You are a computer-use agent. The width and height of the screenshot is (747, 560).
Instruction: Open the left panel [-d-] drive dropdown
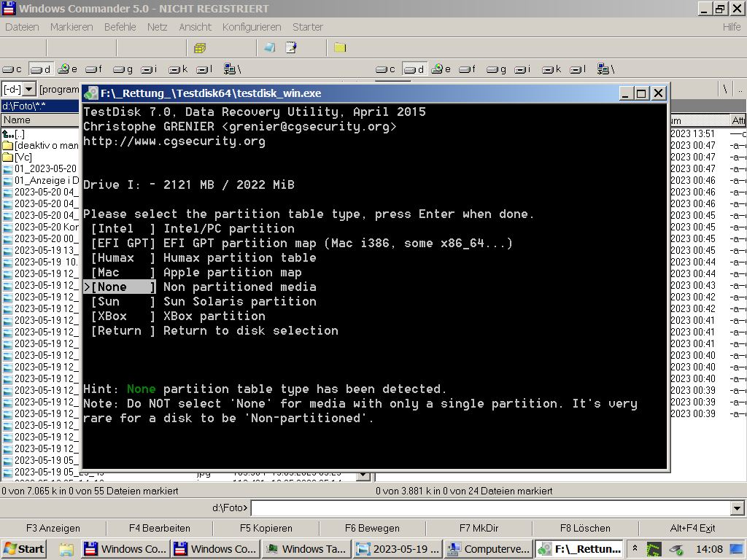pyautogui.click(x=29, y=89)
